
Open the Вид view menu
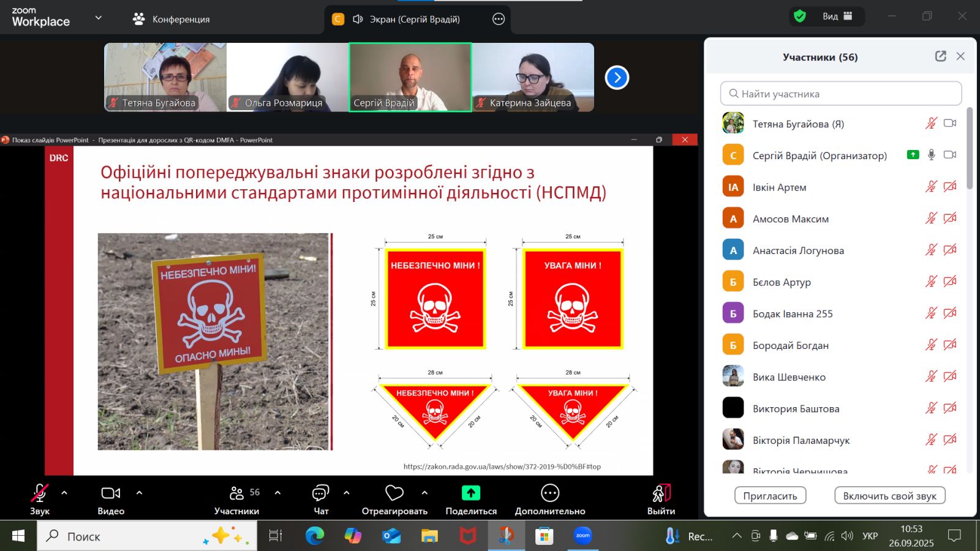click(837, 17)
